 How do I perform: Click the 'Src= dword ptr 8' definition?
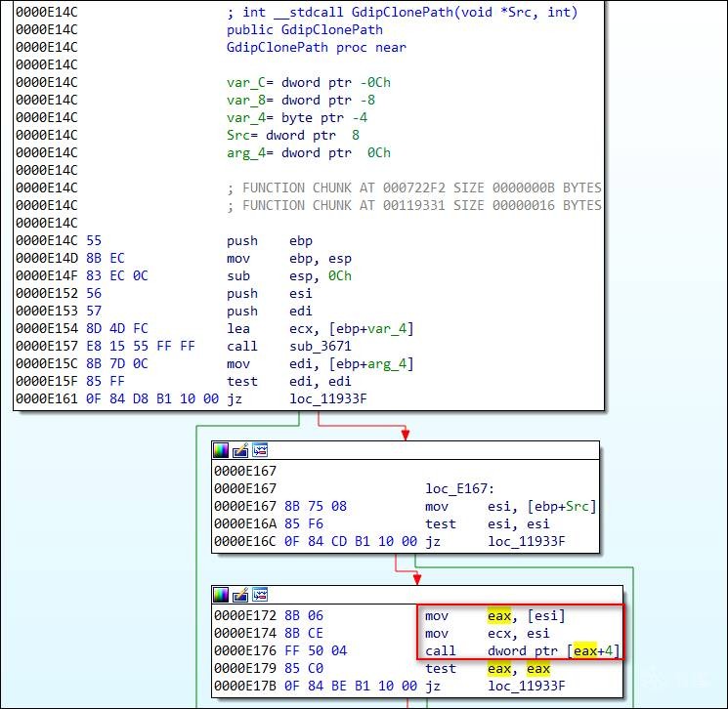click(x=293, y=136)
